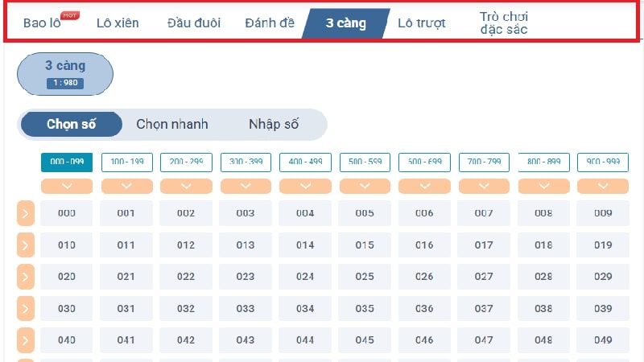Click the column arrow under 200 - 299
This screenshot has height=362, width=644.
click(186, 186)
